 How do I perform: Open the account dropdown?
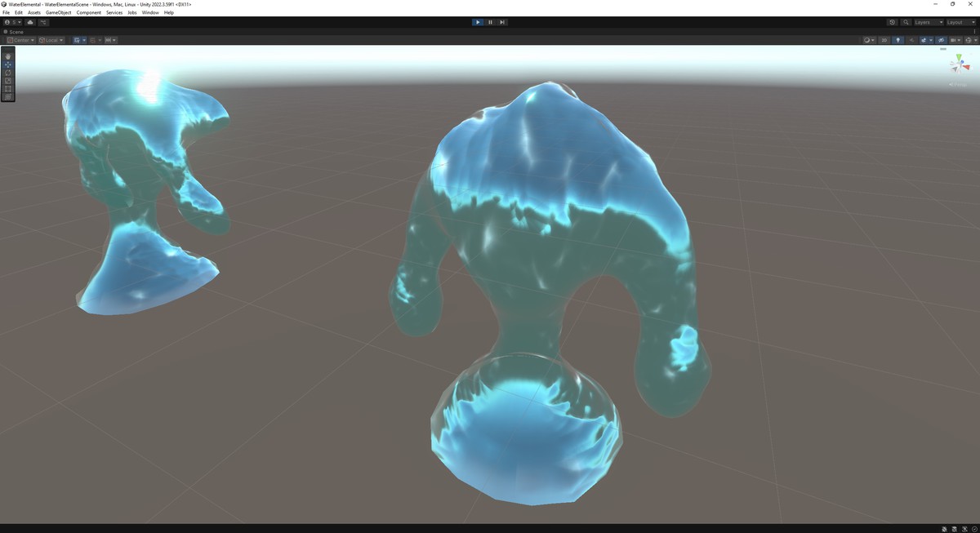pos(12,22)
